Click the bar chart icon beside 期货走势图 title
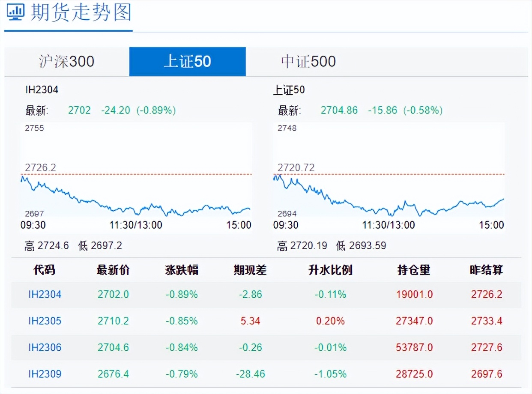 tap(15, 13)
